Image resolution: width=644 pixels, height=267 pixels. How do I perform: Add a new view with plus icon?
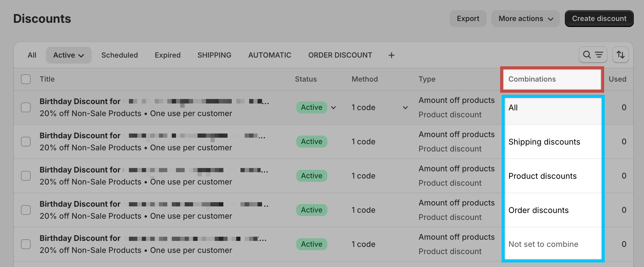(x=391, y=55)
